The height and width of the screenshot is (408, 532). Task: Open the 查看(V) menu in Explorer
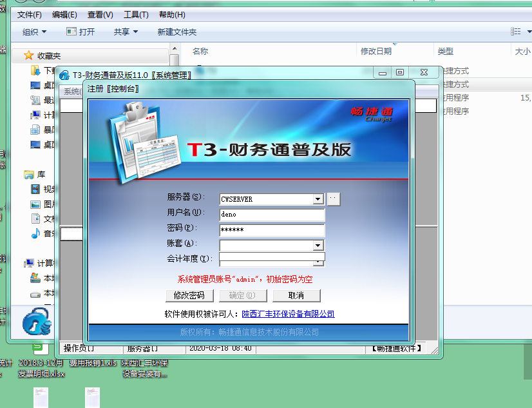click(100, 15)
